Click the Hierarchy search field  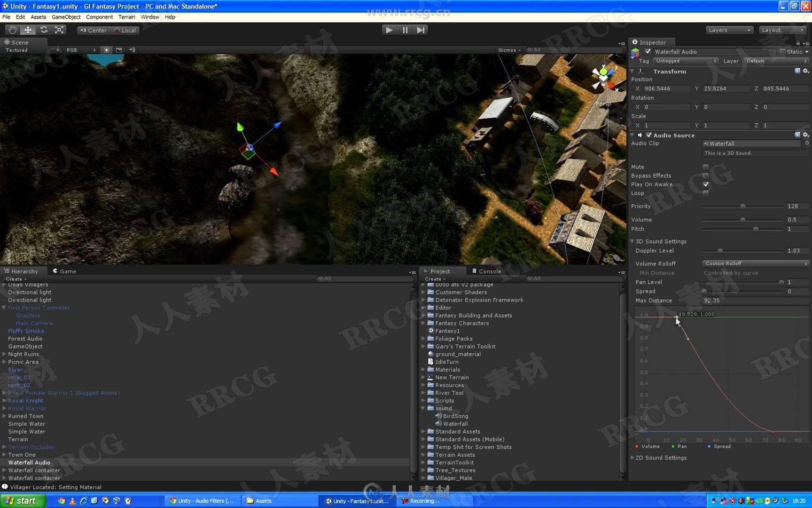[x=365, y=278]
